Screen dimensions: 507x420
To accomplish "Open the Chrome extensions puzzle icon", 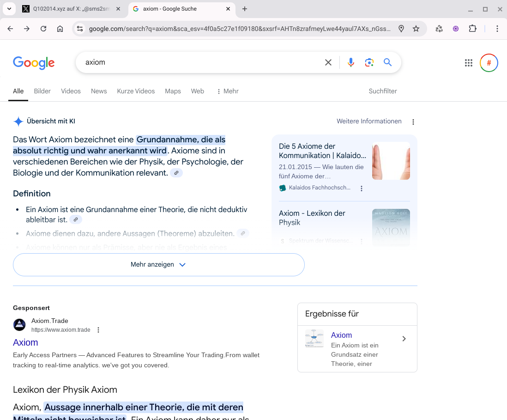I will coord(472,29).
